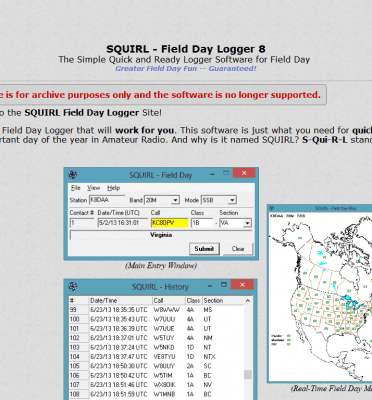372x400 pixels.
Task: Minimize the SQUIRL Field Day window
Action: coord(212,174)
